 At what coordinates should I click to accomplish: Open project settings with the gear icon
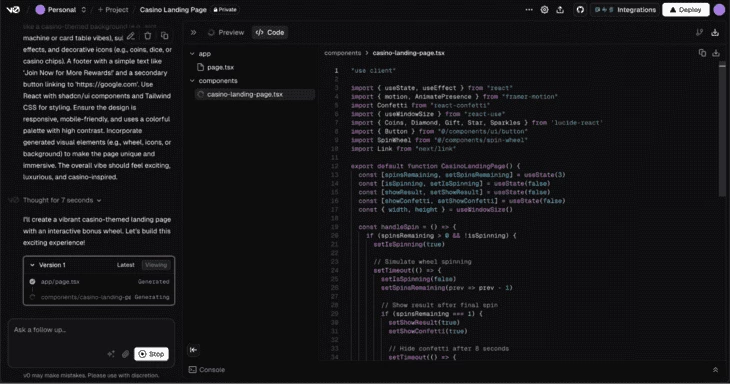(544, 10)
